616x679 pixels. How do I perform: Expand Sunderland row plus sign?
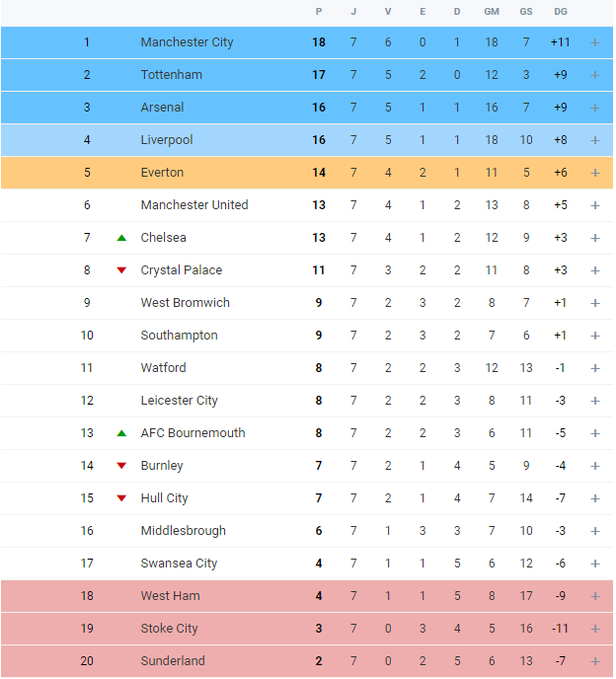click(594, 661)
